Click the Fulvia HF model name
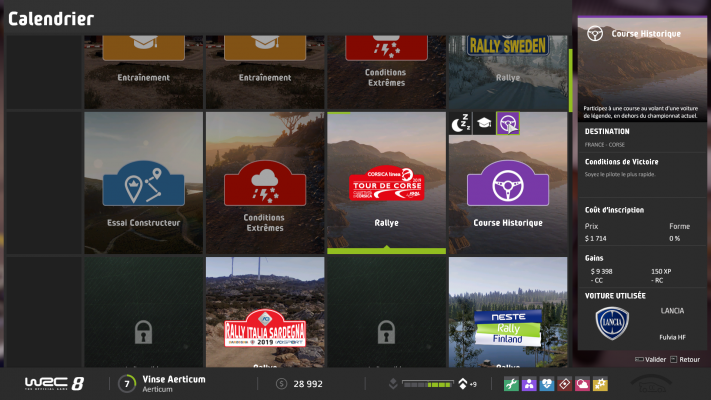 point(672,337)
